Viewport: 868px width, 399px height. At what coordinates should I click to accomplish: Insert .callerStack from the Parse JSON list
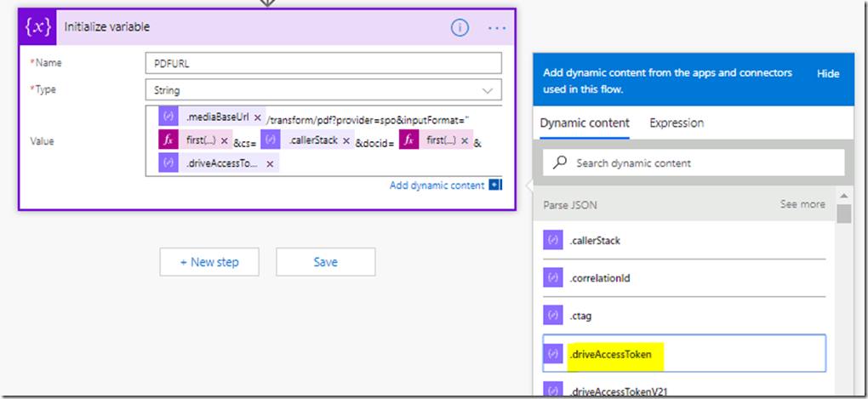[x=684, y=241]
